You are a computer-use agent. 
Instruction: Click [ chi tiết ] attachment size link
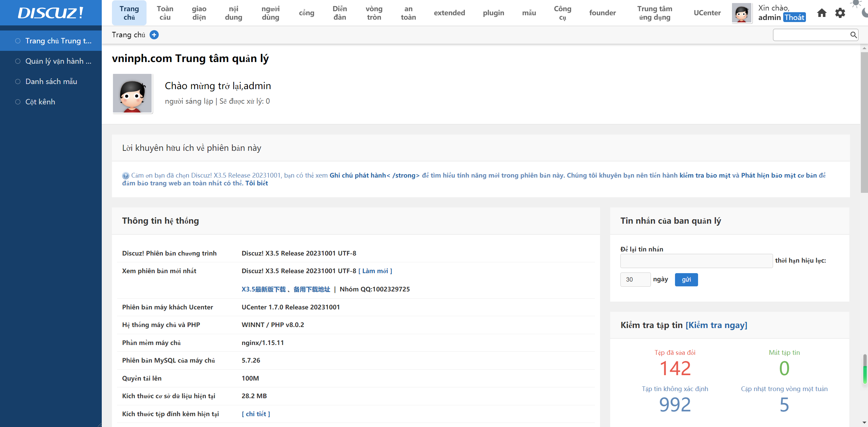click(x=256, y=414)
